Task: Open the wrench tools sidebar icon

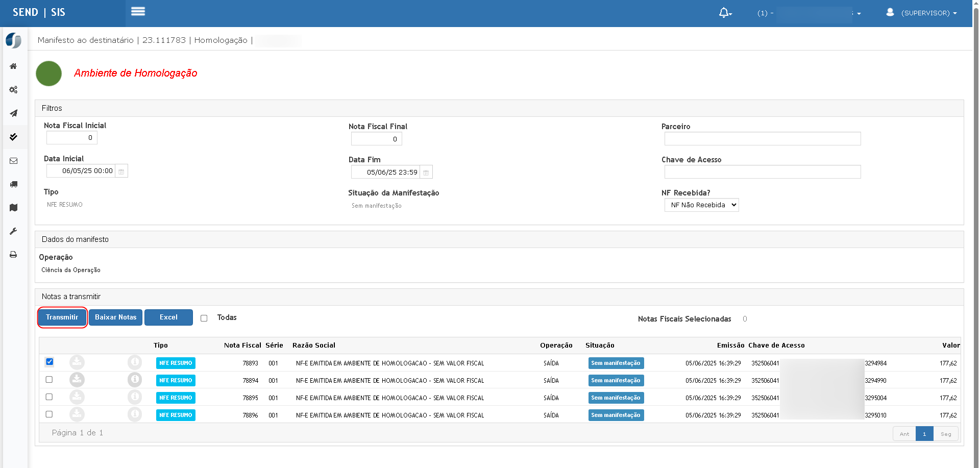Action: pyautogui.click(x=13, y=231)
